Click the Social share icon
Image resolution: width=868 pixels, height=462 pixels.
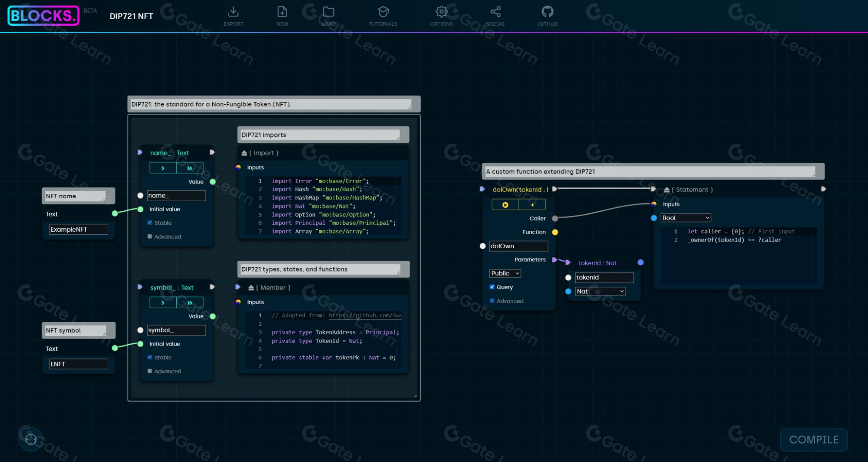point(495,12)
